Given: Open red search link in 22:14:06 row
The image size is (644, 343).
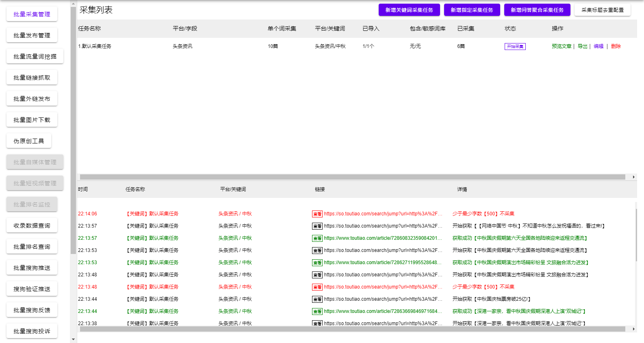Looking at the screenshot, I should tap(383, 214).
